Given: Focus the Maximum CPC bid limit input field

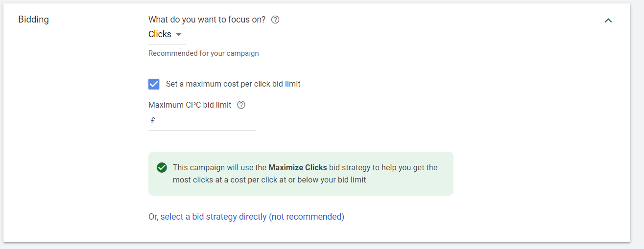Looking at the screenshot, I should [x=206, y=120].
